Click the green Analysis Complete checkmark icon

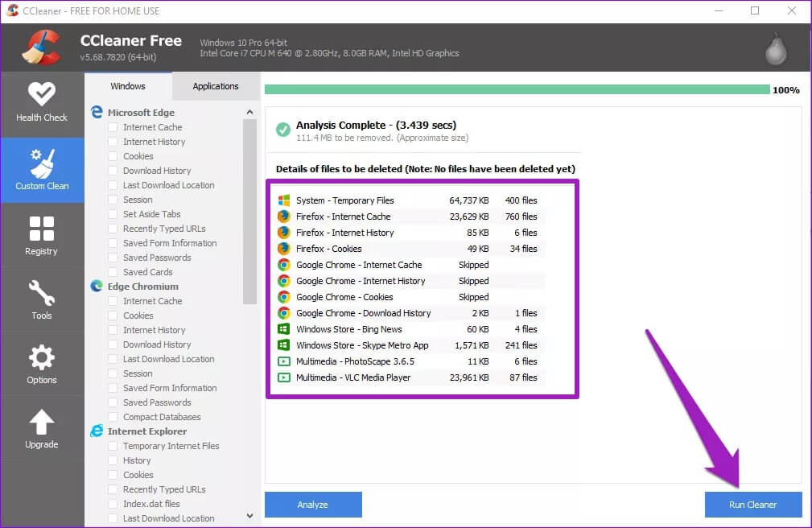(x=283, y=129)
